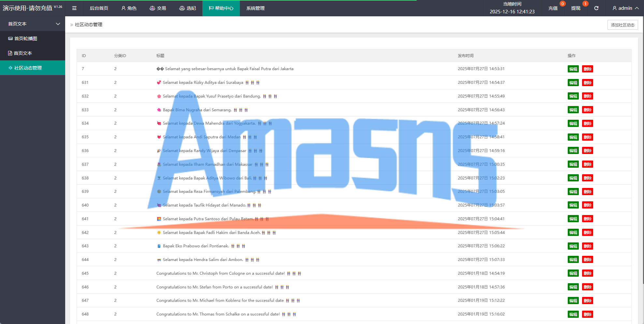
Task: Delete the Fadli Hakim row 642
Action: (x=588, y=233)
